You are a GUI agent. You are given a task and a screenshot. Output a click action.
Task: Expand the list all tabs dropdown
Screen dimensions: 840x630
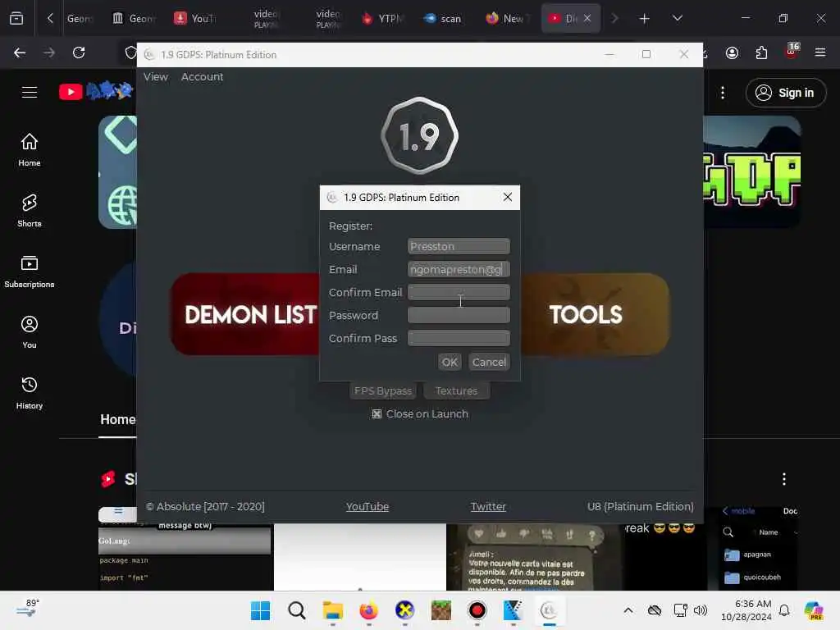pyautogui.click(x=677, y=19)
